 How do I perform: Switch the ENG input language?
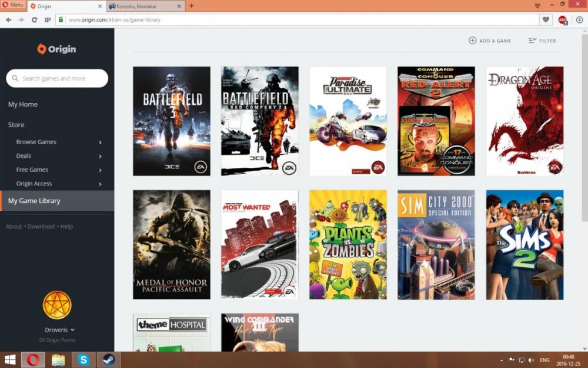[544, 360]
